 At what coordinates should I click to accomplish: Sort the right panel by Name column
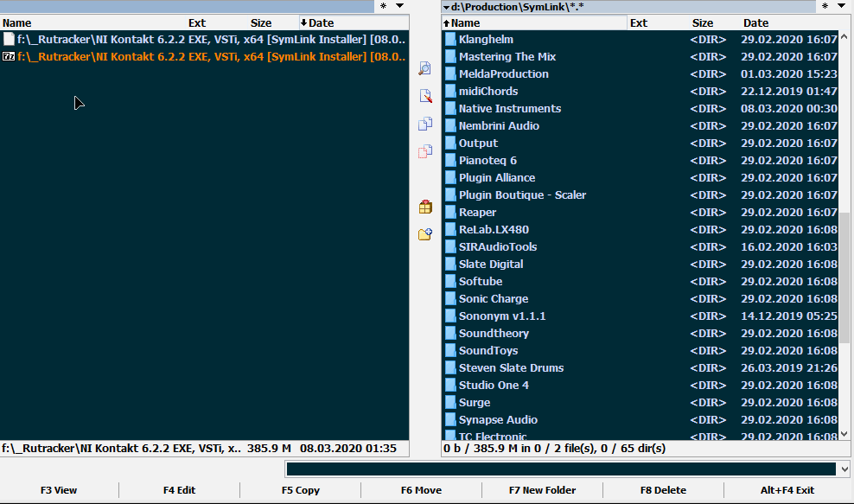[534, 22]
